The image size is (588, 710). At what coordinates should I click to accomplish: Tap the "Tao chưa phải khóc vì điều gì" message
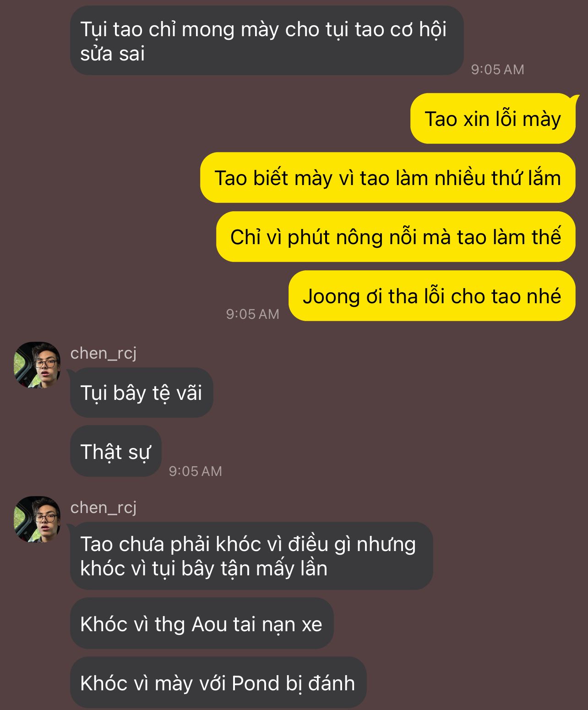click(x=251, y=556)
